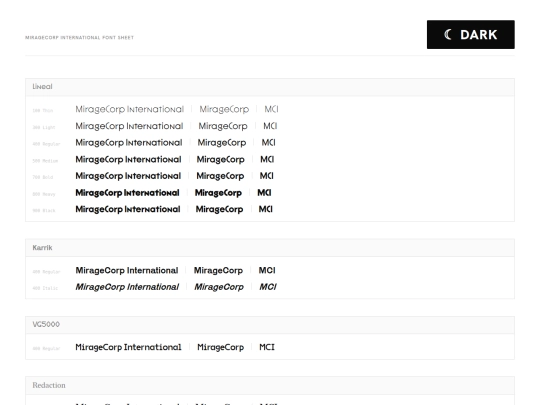This screenshot has height=405, width=540.
Task: Click 'MirageCorp International' in Karrik Regular row
Action: tap(127, 270)
